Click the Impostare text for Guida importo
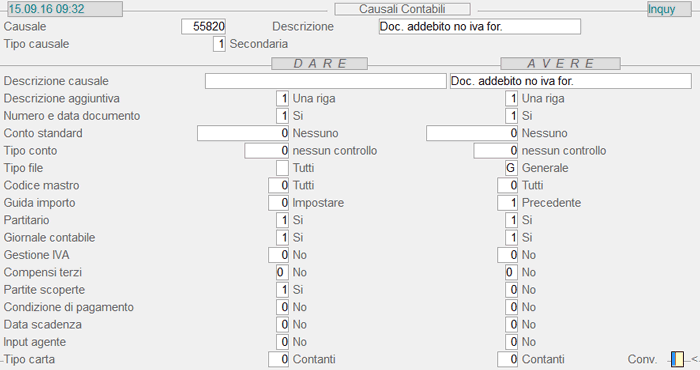The width and height of the screenshot is (700, 370). point(318,203)
